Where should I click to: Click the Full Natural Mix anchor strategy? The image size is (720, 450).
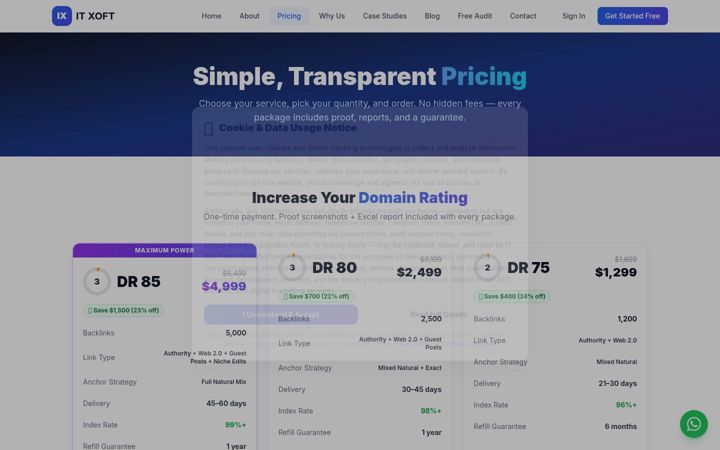(x=224, y=382)
